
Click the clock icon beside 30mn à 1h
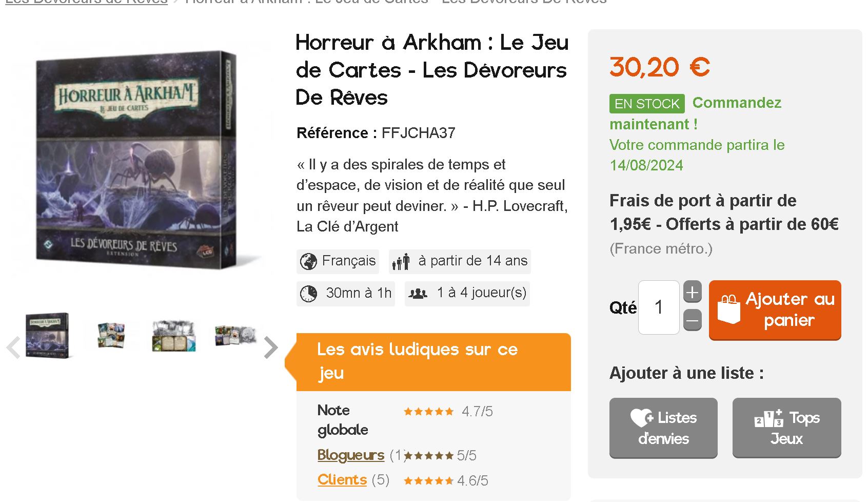pyautogui.click(x=308, y=293)
